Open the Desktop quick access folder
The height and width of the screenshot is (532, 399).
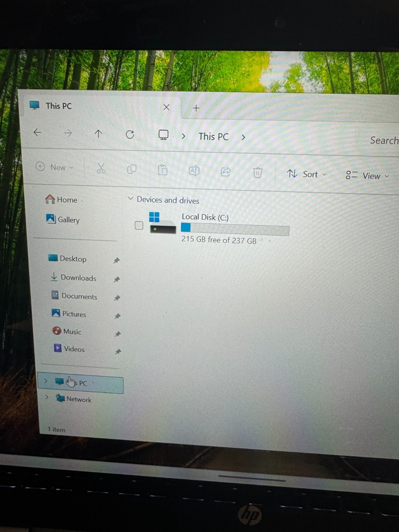point(67,258)
